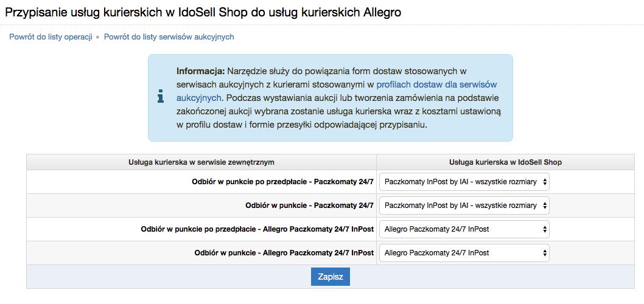Click the header 'Usługa kurierska w IdoSell Shop'
The width and height of the screenshot is (644, 304).
click(x=506, y=162)
